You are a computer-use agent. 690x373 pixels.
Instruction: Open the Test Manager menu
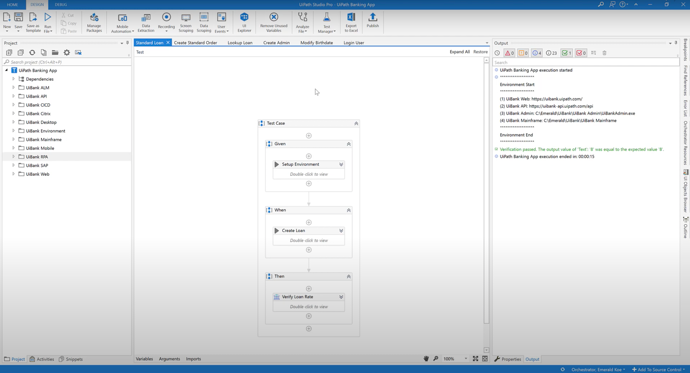coord(327,22)
